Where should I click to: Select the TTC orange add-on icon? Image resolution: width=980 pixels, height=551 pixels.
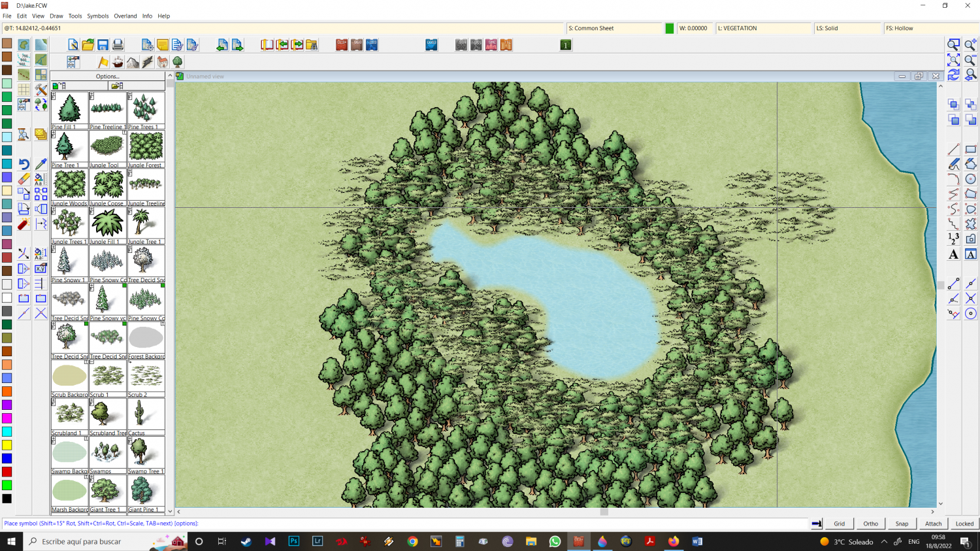[x=506, y=45]
